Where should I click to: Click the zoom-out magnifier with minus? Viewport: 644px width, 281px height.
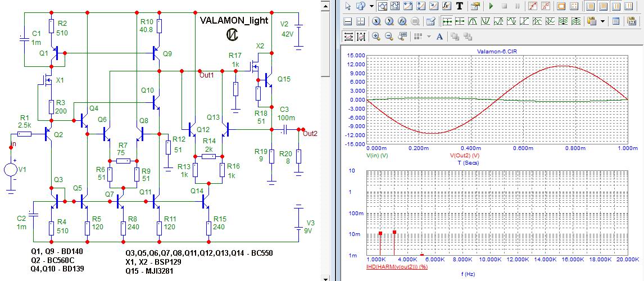[x=389, y=37]
